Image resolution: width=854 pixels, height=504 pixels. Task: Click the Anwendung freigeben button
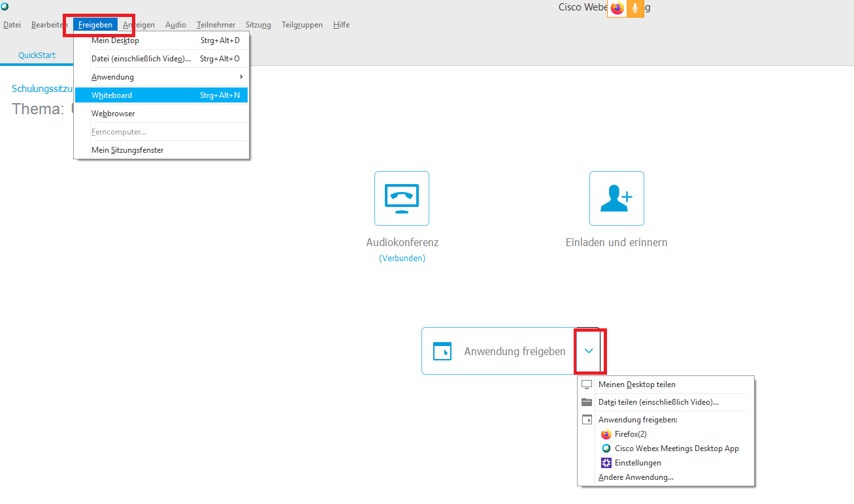click(499, 351)
